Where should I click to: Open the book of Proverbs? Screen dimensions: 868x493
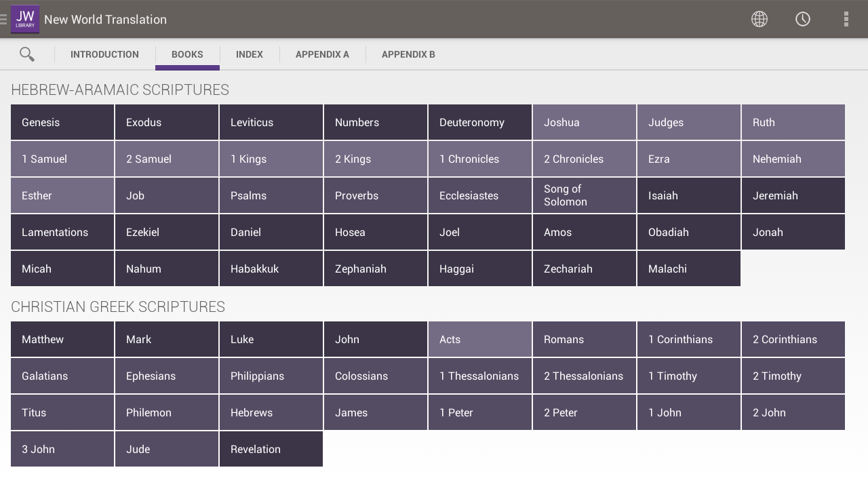(x=376, y=195)
